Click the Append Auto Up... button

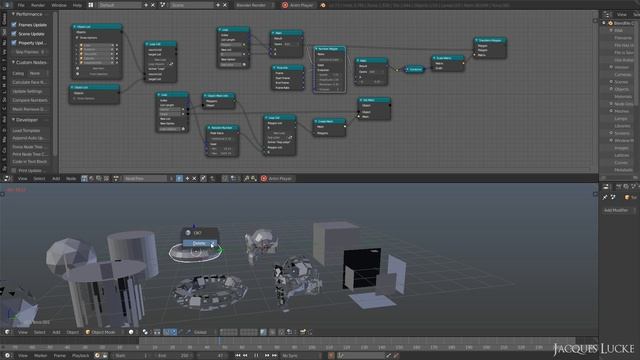(x=29, y=138)
